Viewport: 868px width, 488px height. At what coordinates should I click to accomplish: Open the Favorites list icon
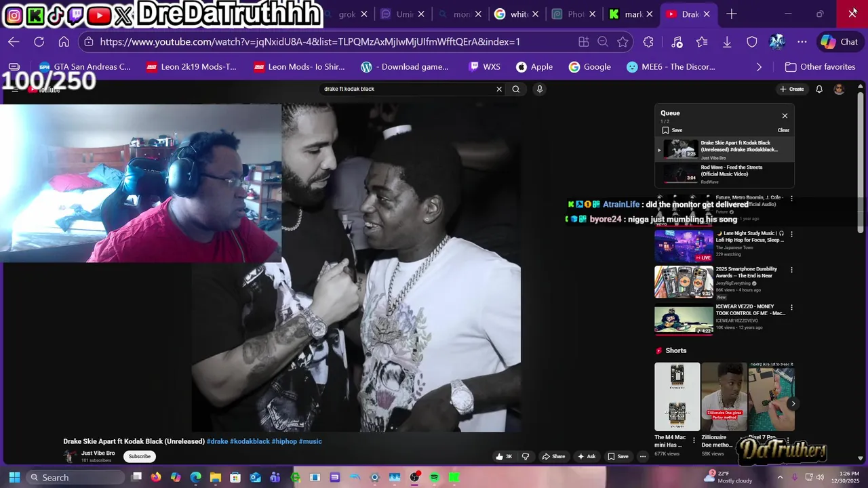pos(702,42)
